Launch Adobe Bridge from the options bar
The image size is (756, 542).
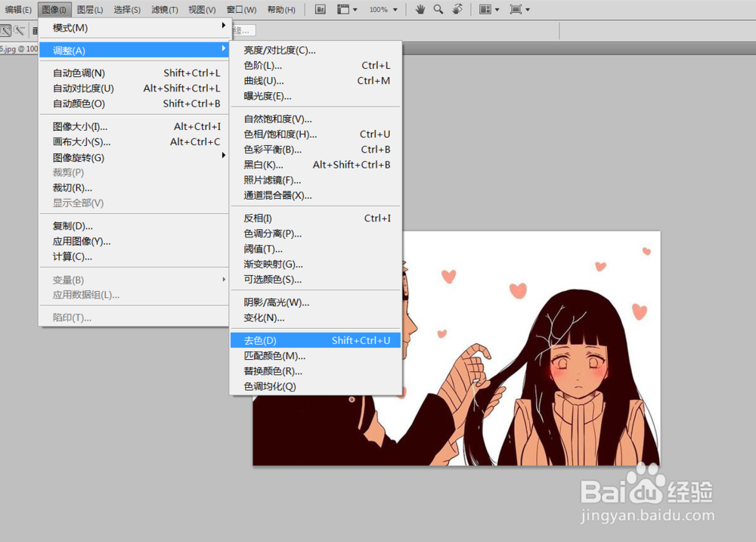pos(320,9)
